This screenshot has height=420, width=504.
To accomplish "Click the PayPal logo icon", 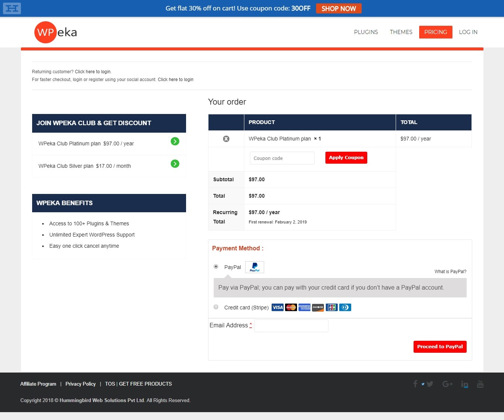I will pos(254,267).
